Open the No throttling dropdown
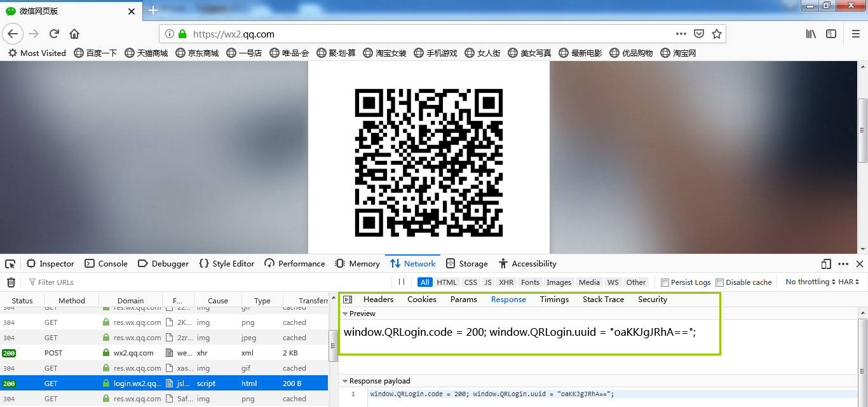Screen dimensions: 868x407 click(810, 282)
